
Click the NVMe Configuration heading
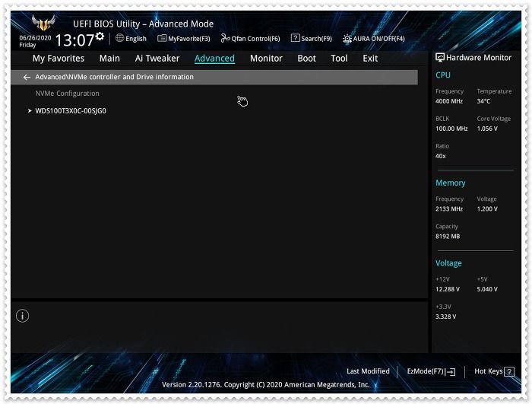coord(67,94)
